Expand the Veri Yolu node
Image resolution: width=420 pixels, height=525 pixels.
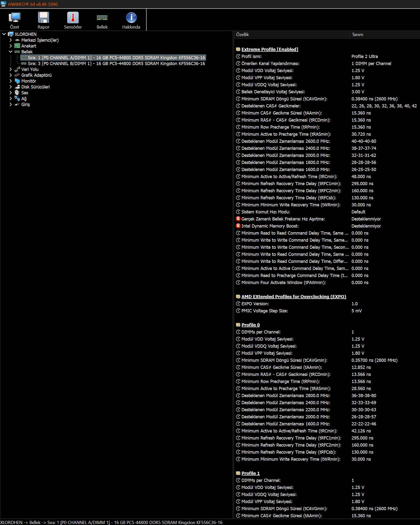(10, 69)
